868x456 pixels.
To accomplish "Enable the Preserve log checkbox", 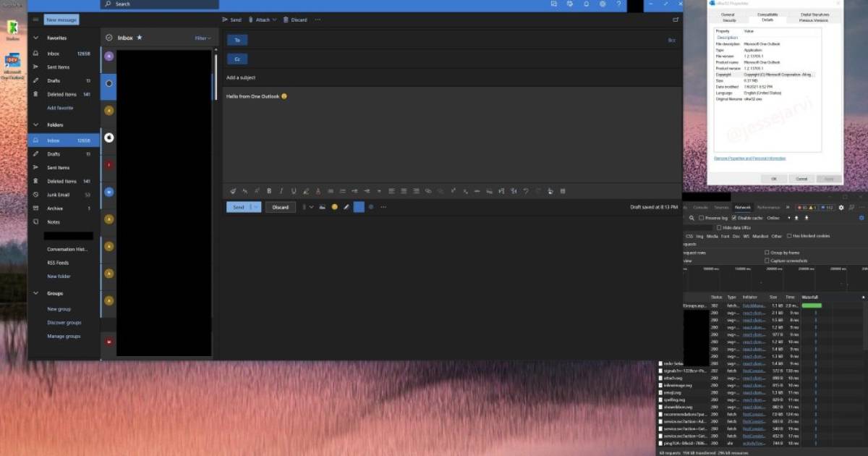I will click(701, 218).
